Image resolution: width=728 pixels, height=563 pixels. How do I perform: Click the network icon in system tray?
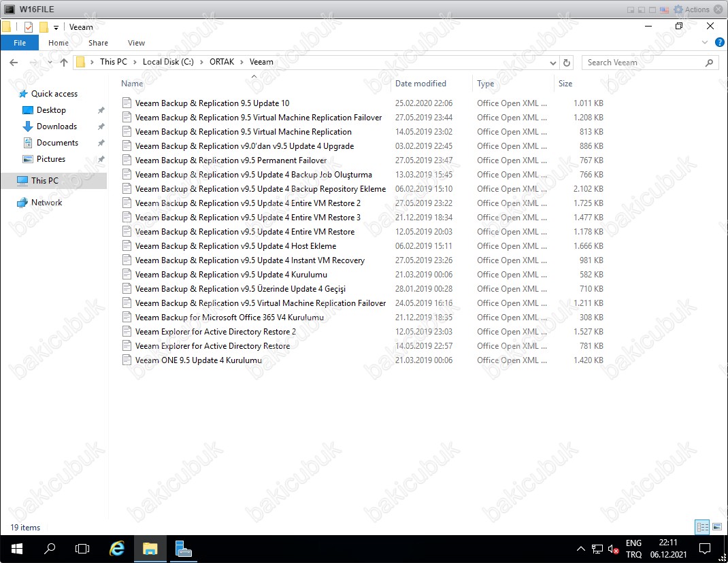click(597, 549)
